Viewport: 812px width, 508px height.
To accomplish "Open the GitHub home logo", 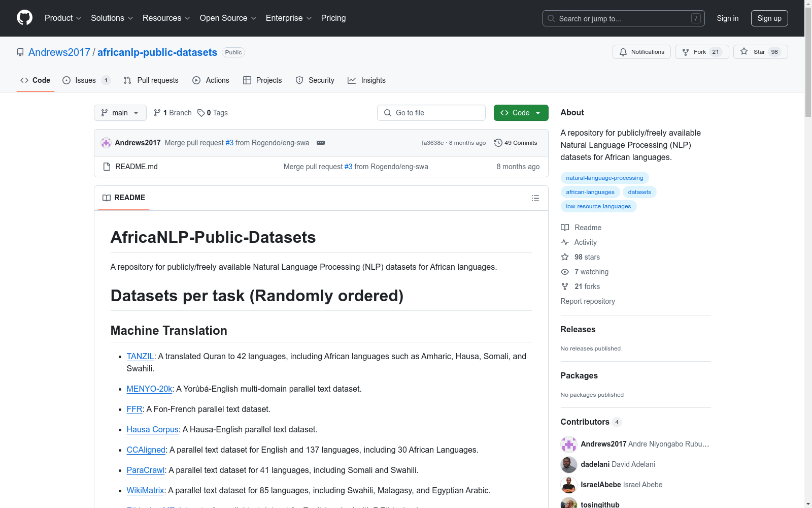I will (x=24, y=18).
